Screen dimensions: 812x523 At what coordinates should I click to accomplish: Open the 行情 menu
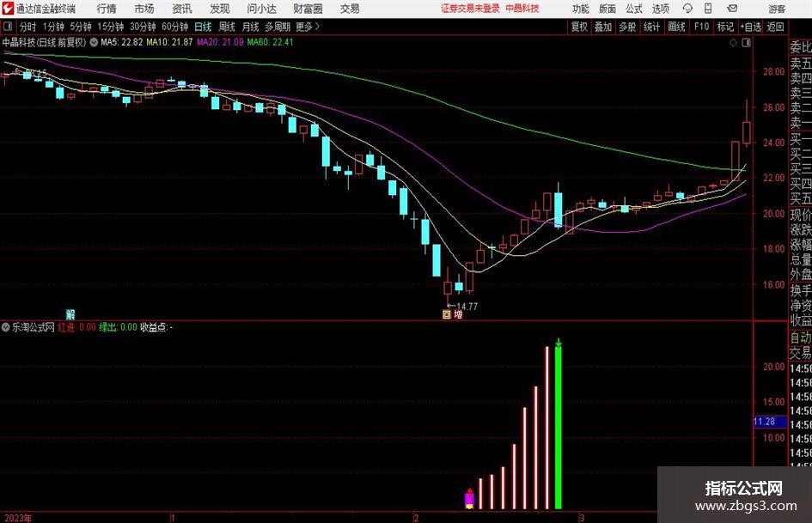tap(107, 9)
